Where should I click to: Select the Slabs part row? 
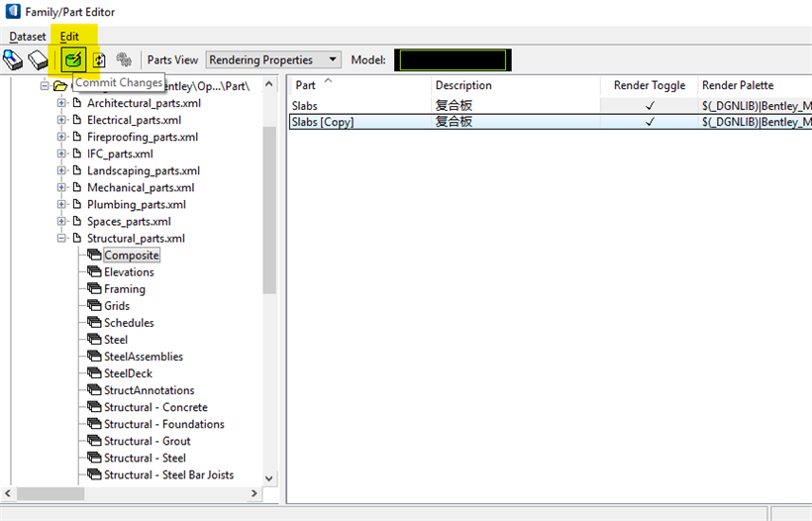pos(550,106)
